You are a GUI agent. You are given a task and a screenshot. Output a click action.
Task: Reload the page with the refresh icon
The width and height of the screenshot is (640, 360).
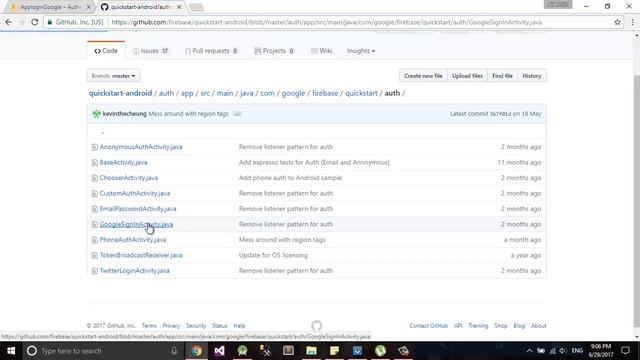pos(35,22)
